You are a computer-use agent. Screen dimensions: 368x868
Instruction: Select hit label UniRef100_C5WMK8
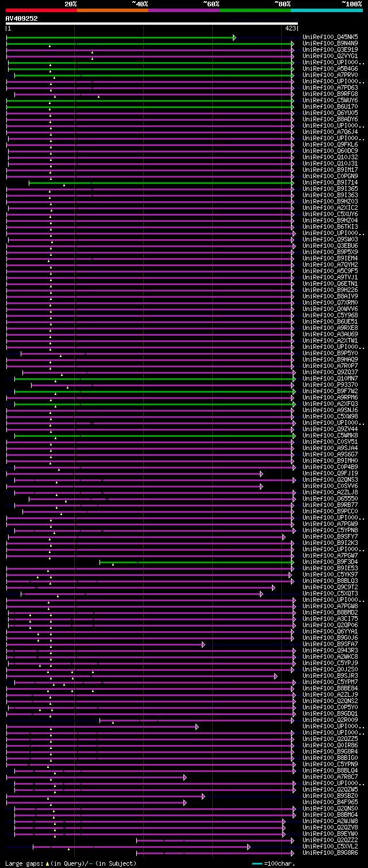pos(331,436)
